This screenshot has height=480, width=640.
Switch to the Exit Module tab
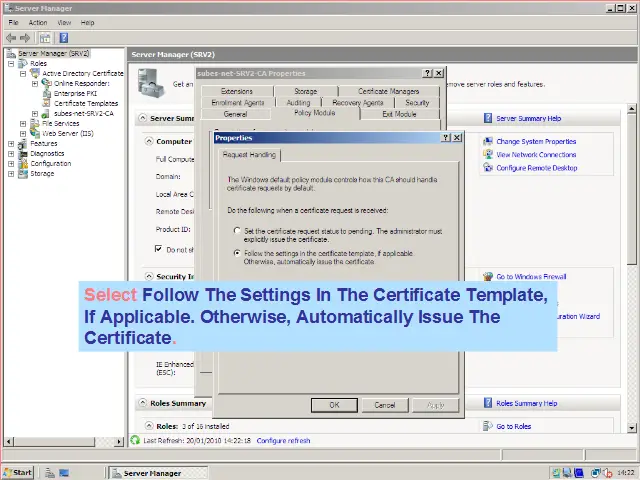pos(399,114)
